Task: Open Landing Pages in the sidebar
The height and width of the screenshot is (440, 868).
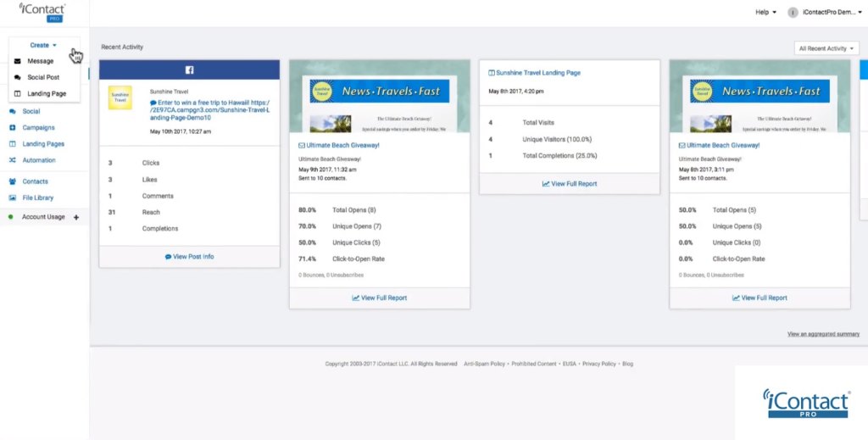Action: pyautogui.click(x=43, y=144)
